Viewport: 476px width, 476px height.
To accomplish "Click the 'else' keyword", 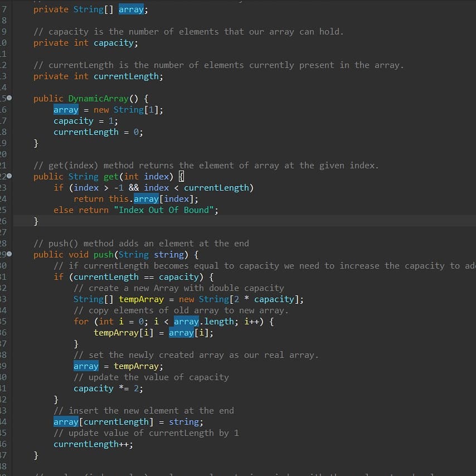I will click(64, 210).
